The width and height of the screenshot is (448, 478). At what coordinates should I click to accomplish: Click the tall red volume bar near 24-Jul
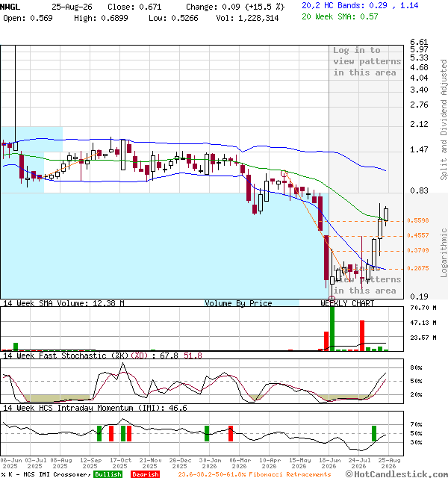tap(362, 335)
